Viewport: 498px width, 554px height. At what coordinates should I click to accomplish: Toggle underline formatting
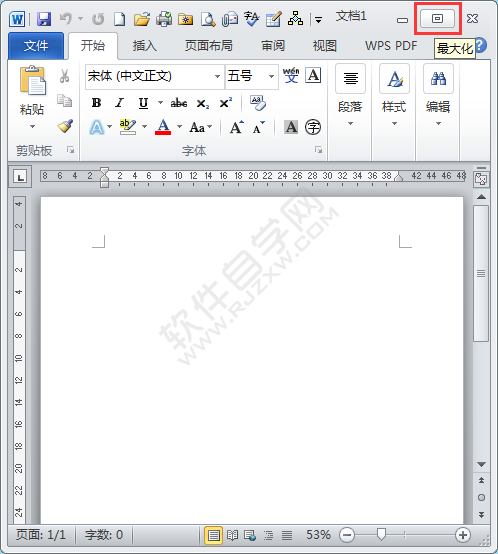click(x=143, y=103)
